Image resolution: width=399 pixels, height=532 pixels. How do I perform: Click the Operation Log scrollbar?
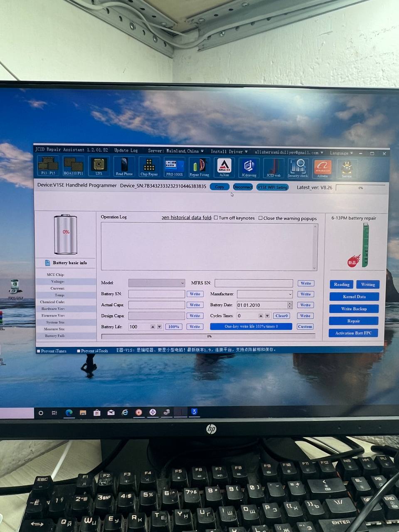point(315,247)
